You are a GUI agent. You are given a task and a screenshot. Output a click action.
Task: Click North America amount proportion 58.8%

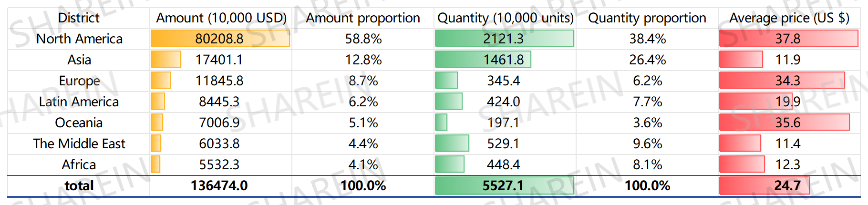click(x=363, y=39)
